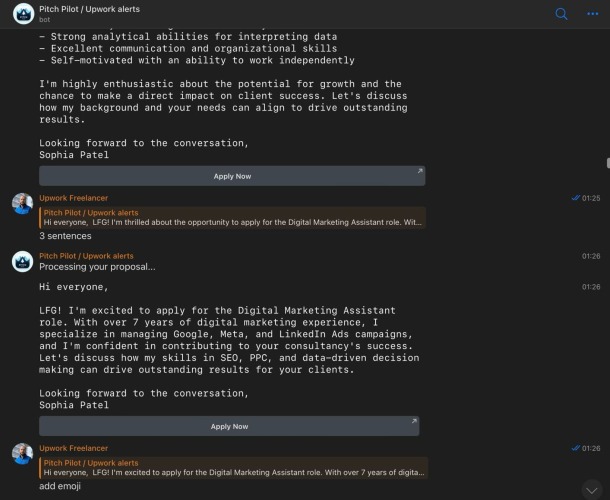Jump to bottom with the down-chevron button
Viewport: 610px width, 500px height.
coord(592,490)
